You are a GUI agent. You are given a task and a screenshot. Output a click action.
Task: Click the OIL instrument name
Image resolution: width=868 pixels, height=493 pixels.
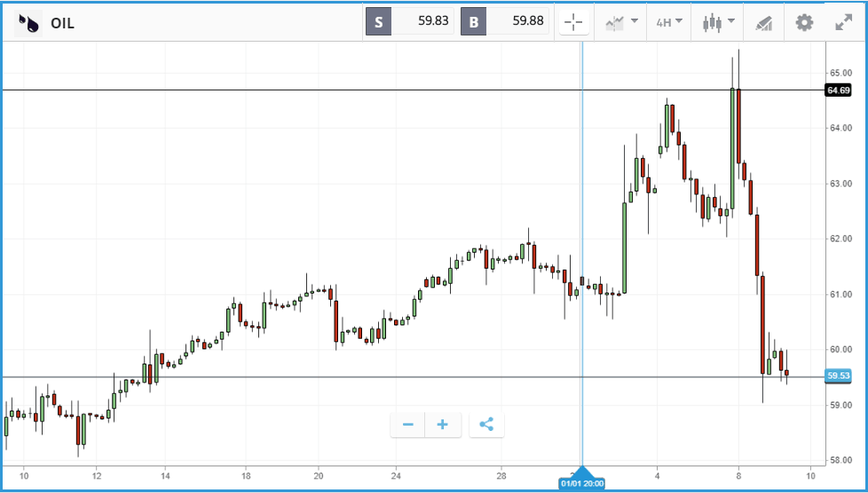[x=62, y=23]
